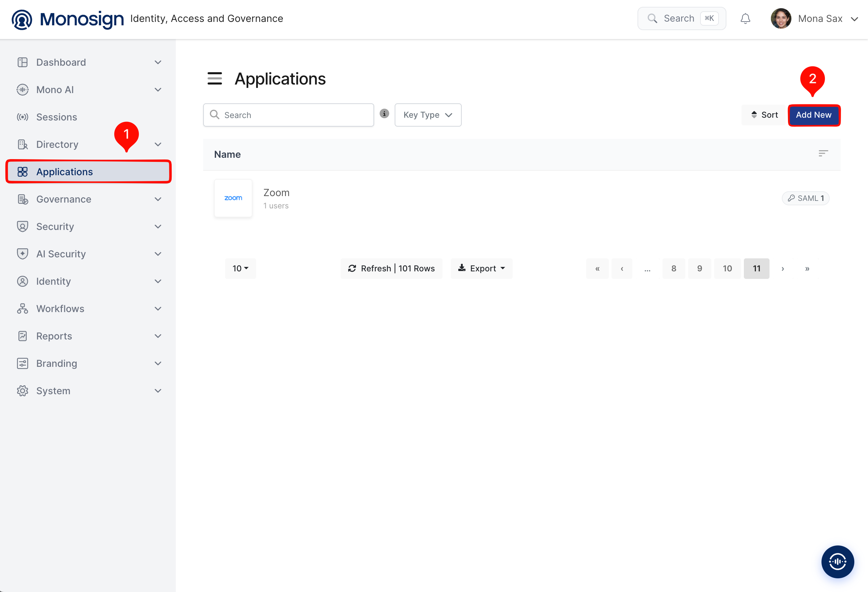
Task: Click the Mono AI sidebar icon
Action: pos(23,90)
